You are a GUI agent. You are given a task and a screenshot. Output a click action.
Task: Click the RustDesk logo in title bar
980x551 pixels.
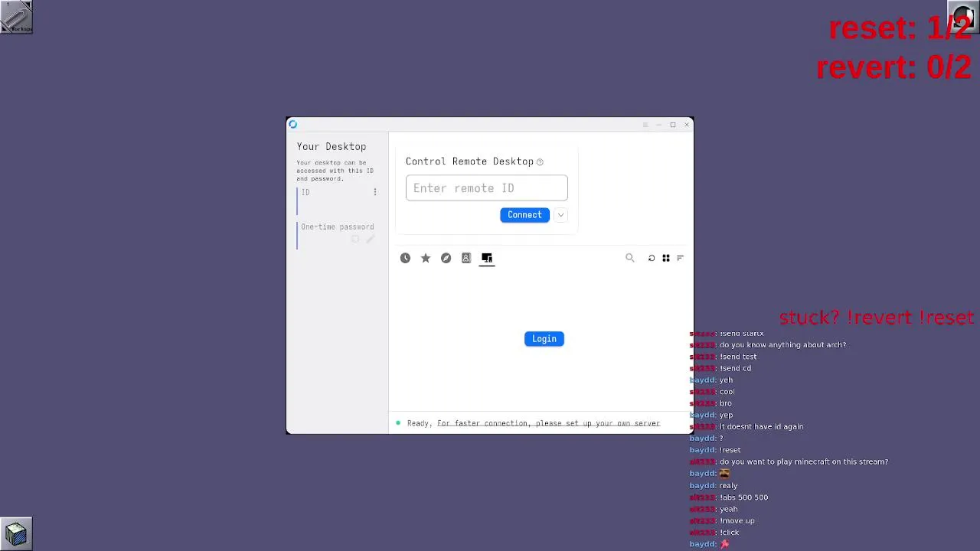click(292, 124)
